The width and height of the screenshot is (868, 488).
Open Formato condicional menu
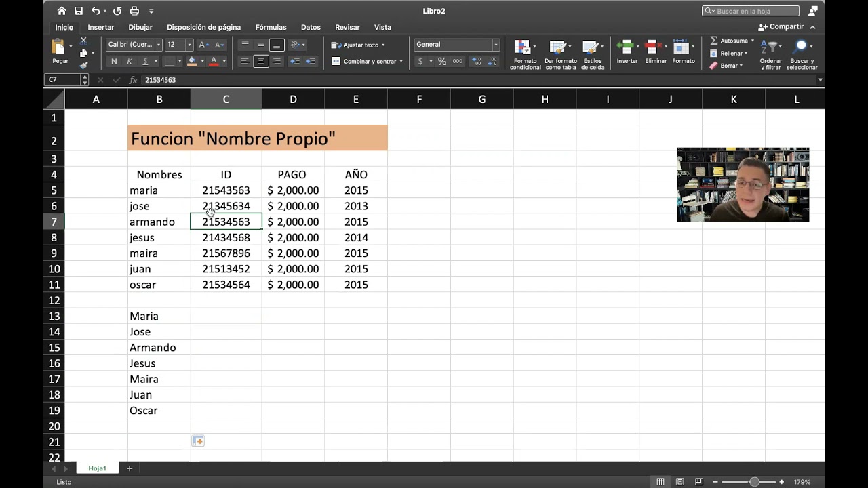point(526,54)
